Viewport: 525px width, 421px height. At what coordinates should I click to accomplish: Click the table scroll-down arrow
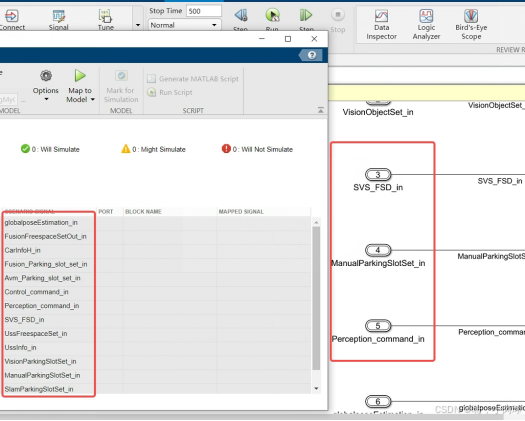pos(316,389)
